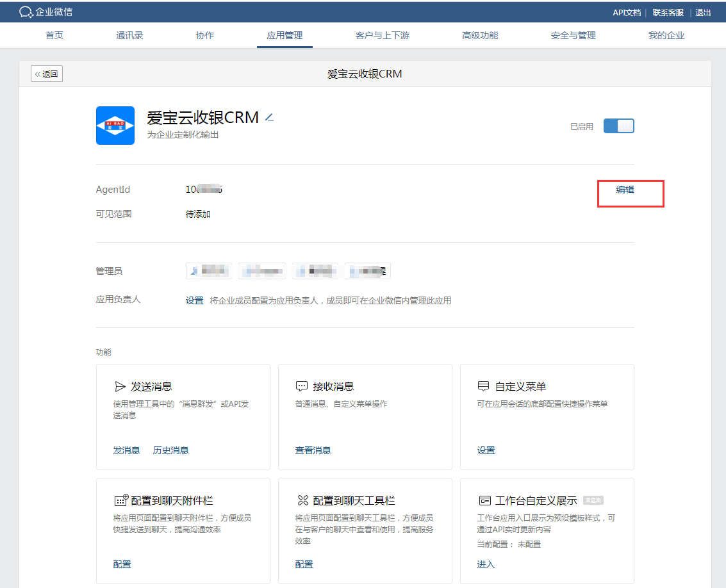Click the 为企业定制化输出 description text

click(x=183, y=135)
